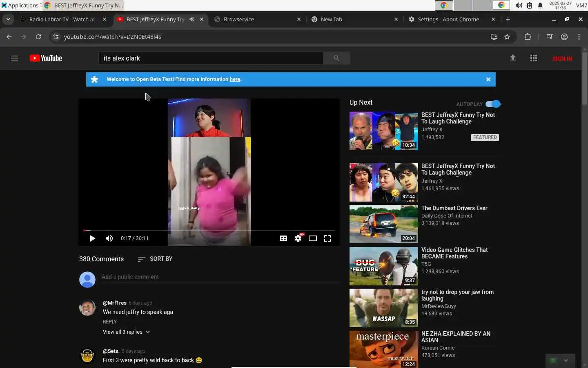Viewport: 588px width, 368px height.
Task: Open MrReviewGuyy channel name
Action: (439, 306)
